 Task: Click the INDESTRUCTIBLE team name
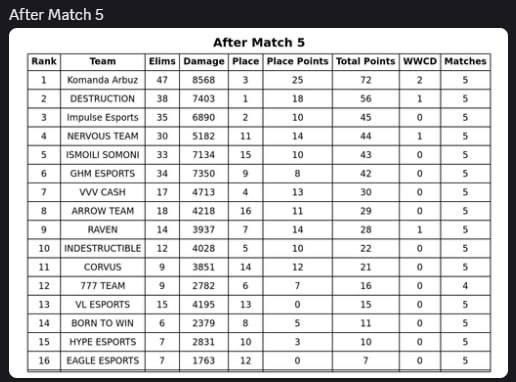103,248
